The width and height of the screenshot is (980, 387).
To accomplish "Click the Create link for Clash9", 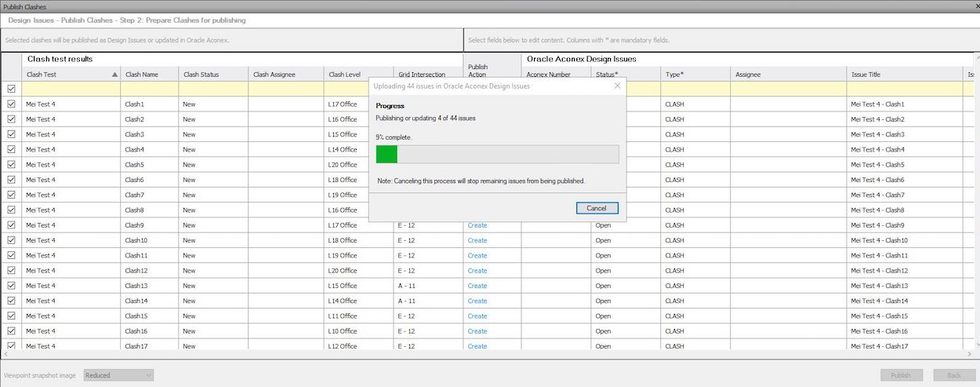I will (x=477, y=225).
